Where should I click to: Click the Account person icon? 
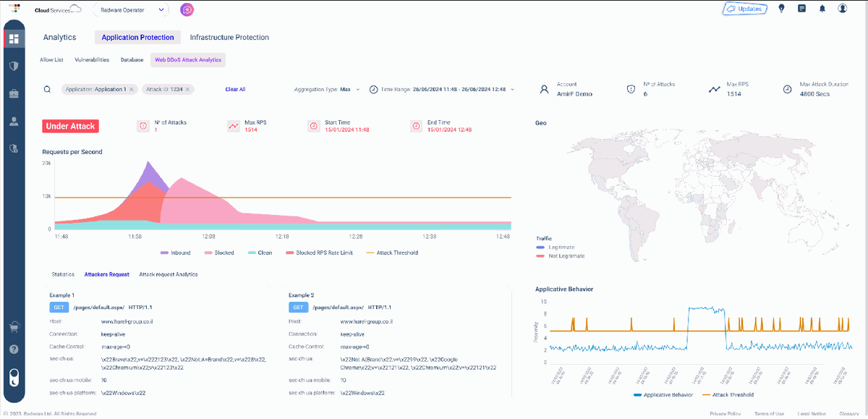(545, 90)
